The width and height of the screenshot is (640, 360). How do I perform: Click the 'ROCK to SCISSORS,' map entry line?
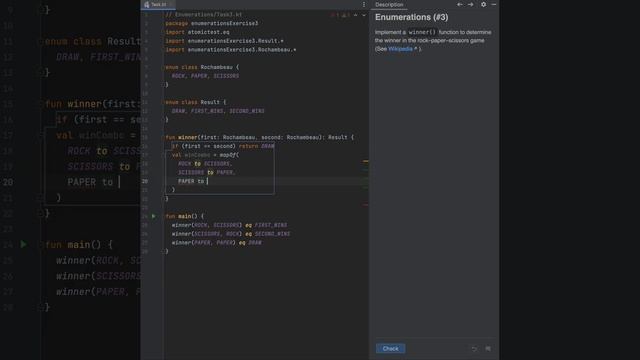tap(205, 163)
